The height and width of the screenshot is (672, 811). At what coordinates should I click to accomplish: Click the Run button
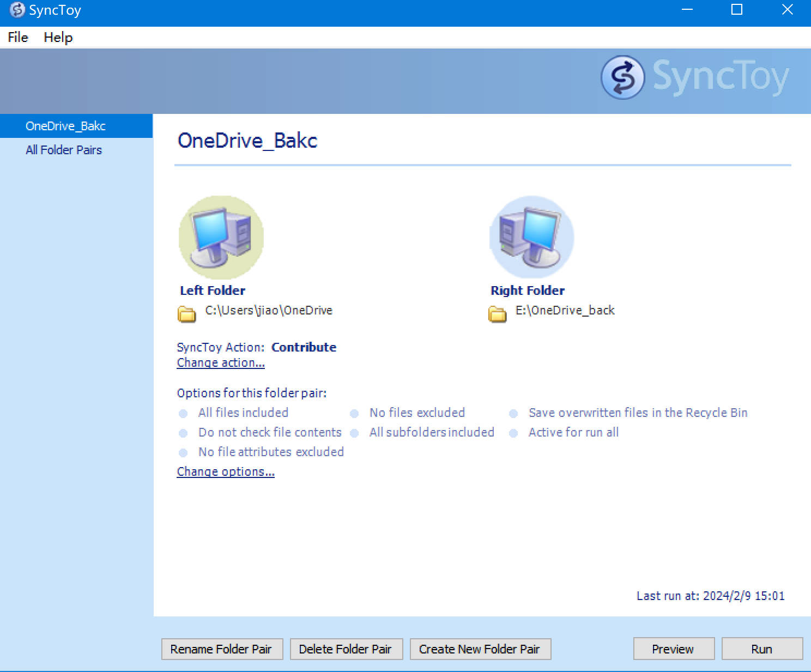point(762,649)
